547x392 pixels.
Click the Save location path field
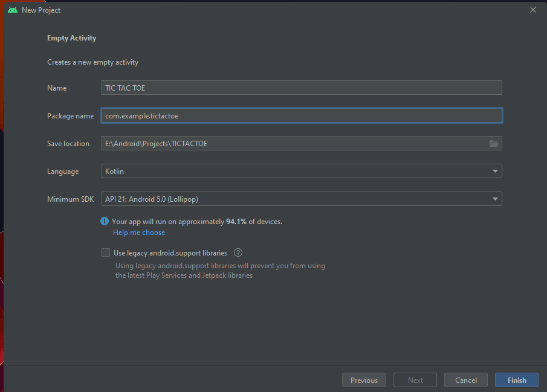(x=302, y=143)
